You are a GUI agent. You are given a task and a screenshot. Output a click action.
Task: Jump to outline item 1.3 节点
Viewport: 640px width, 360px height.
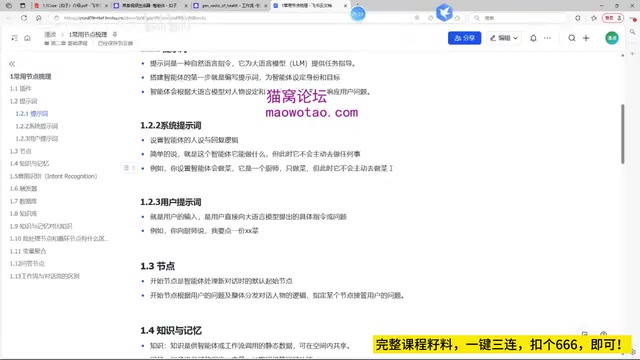coord(20,151)
